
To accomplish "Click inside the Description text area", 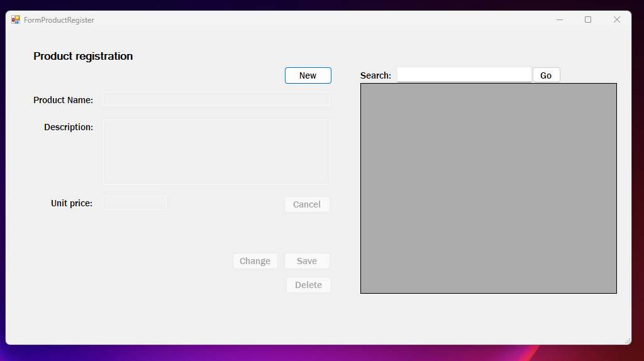I will (216, 152).
